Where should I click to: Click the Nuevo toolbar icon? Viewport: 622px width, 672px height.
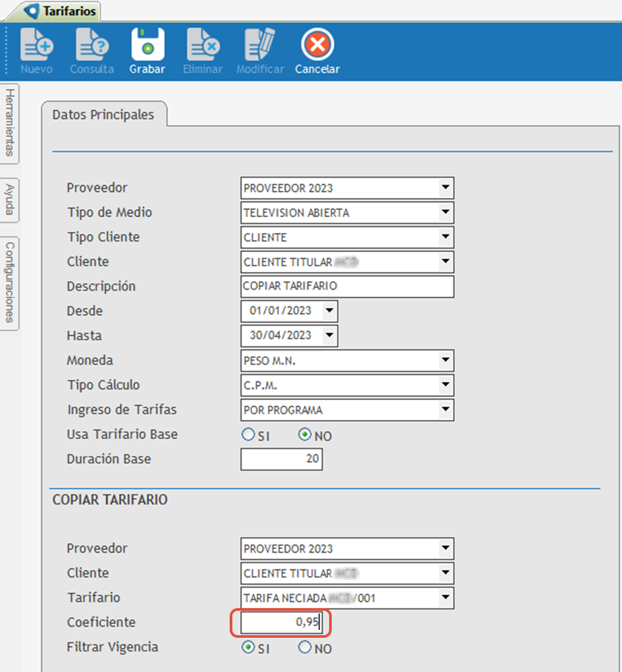coord(37,45)
